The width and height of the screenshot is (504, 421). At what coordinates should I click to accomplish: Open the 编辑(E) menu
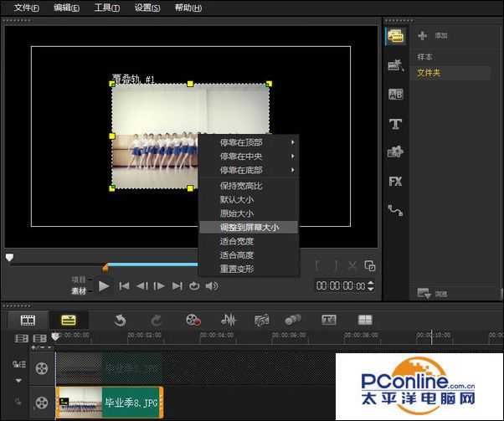pyautogui.click(x=66, y=8)
